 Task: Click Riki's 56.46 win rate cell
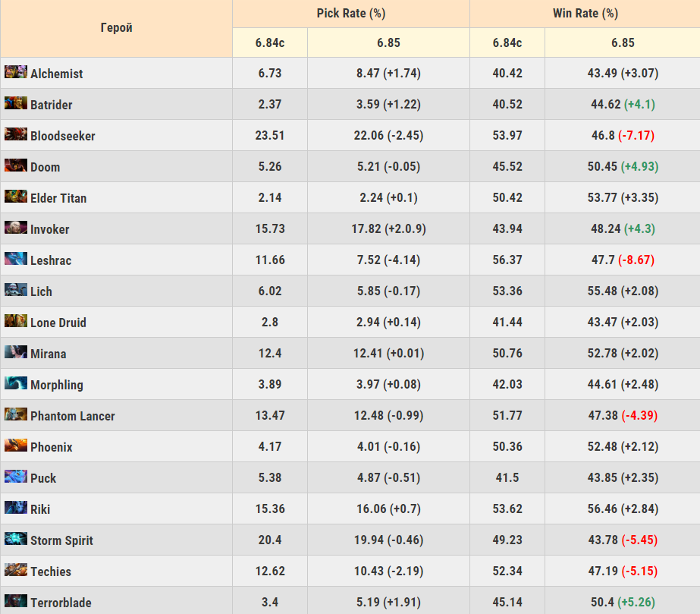coord(623,509)
